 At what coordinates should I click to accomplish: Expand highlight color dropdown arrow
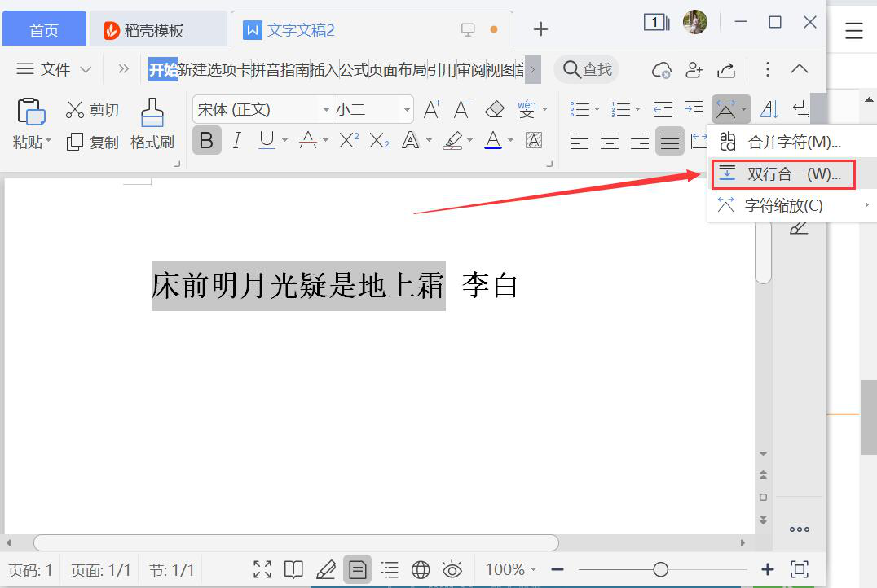click(469, 140)
